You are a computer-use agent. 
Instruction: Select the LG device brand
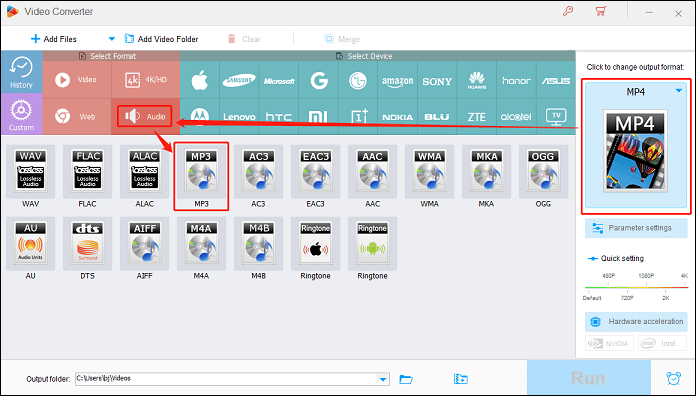pos(358,80)
